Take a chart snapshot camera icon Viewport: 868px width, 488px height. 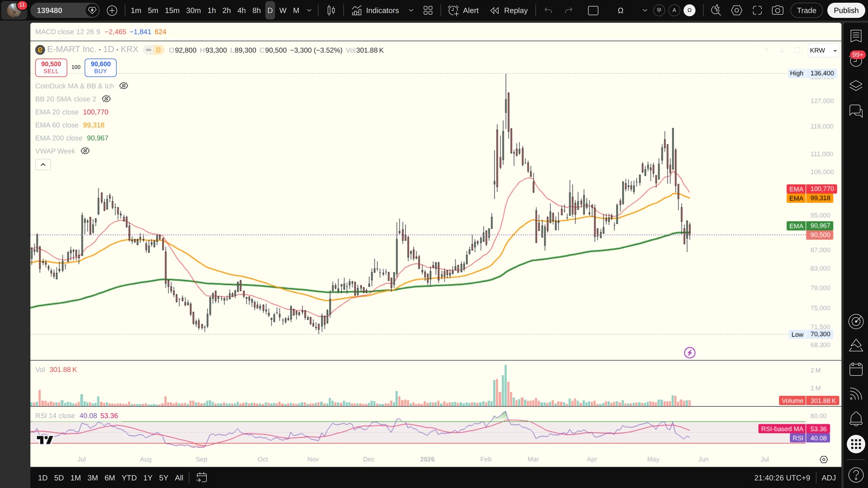pos(777,10)
